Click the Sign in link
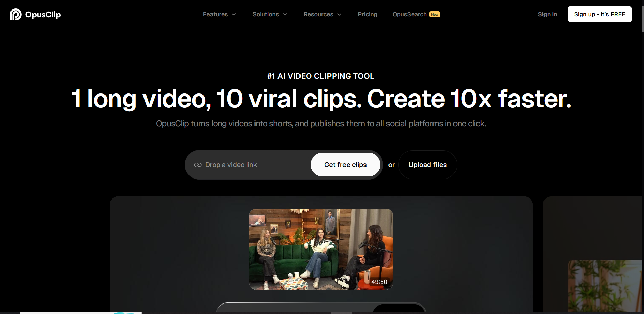This screenshot has width=644, height=314. point(547,14)
